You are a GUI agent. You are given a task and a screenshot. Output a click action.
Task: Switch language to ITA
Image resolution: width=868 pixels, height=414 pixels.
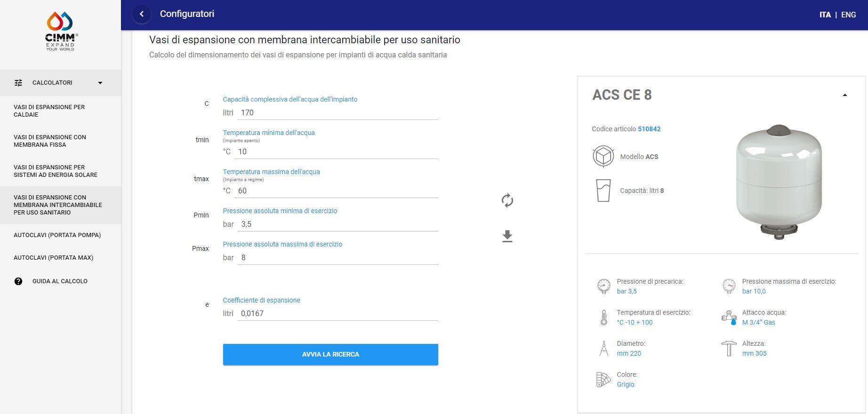[825, 15]
